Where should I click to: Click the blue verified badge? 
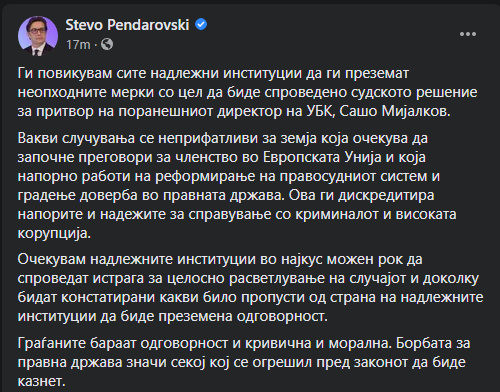coord(201,24)
